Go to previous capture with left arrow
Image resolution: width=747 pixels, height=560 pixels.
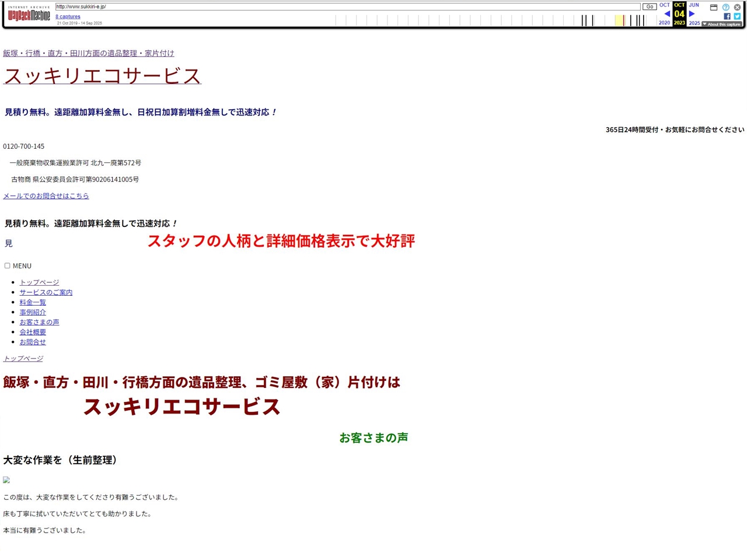click(666, 14)
